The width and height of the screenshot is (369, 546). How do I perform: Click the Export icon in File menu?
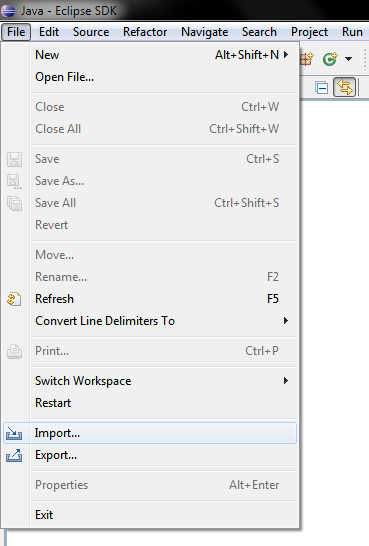tap(14, 455)
